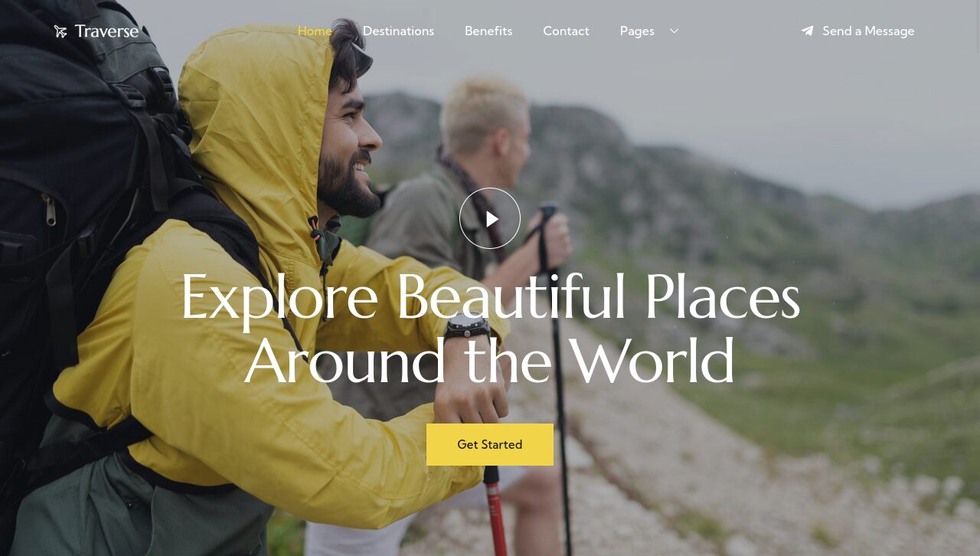The height and width of the screenshot is (556, 980).
Task: Click the Send a Message link
Action: (868, 31)
